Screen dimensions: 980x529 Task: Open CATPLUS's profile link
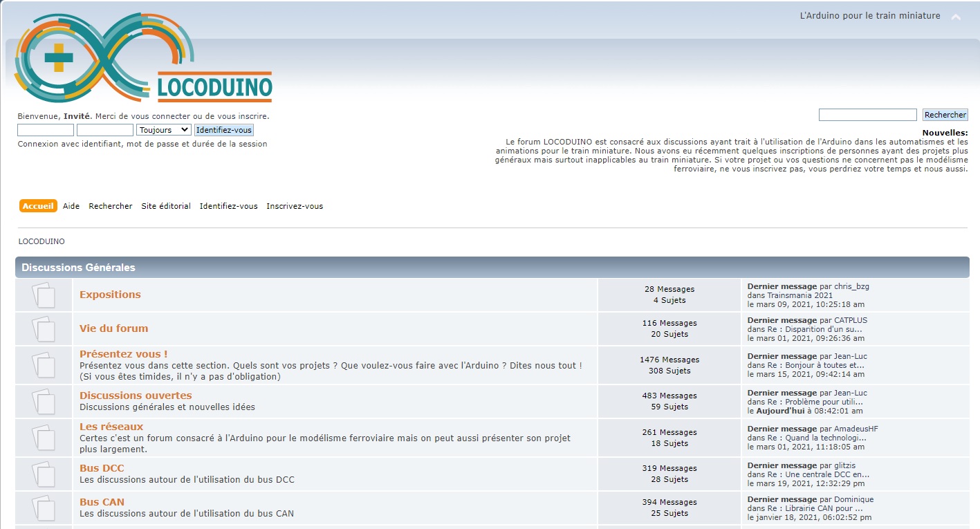[x=851, y=320]
